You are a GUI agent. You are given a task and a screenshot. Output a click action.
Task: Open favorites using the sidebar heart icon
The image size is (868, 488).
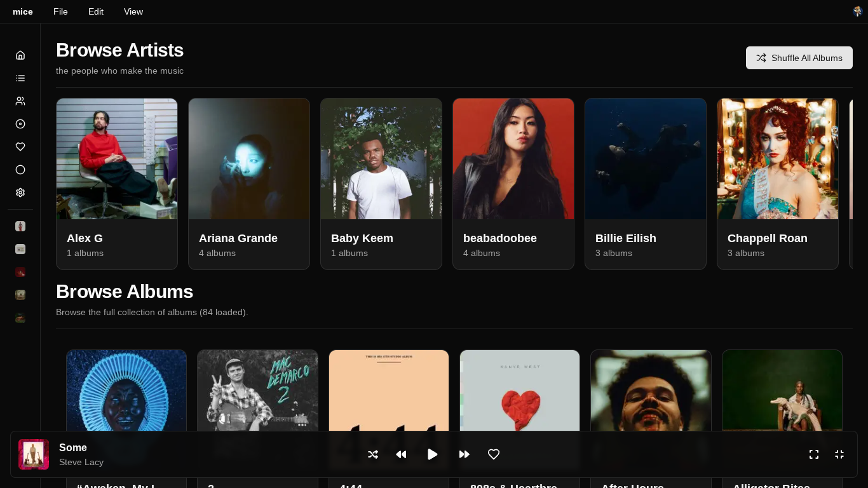click(x=20, y=147)
